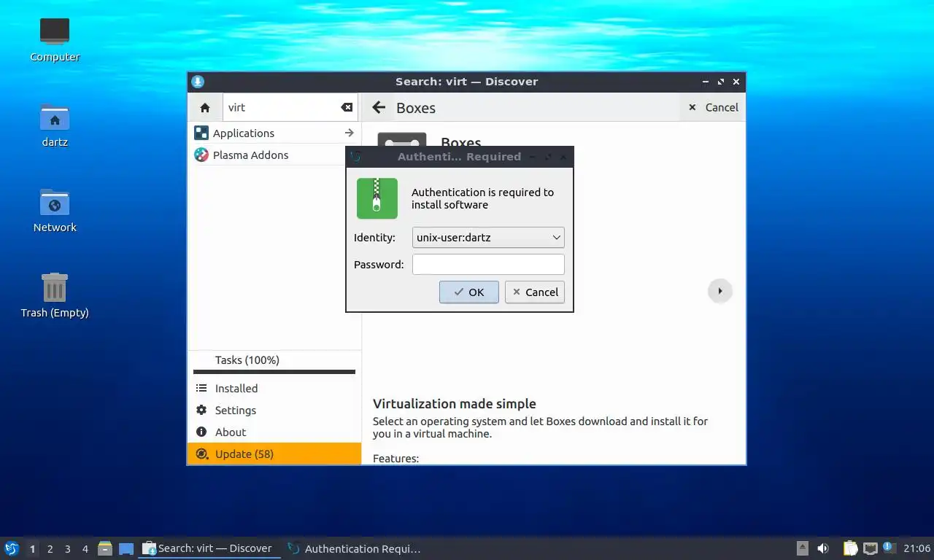Open the removable media eject tray icon
The width and height of the screenshot is (934, 560).
pyautogui.click(x=803, y=548)
